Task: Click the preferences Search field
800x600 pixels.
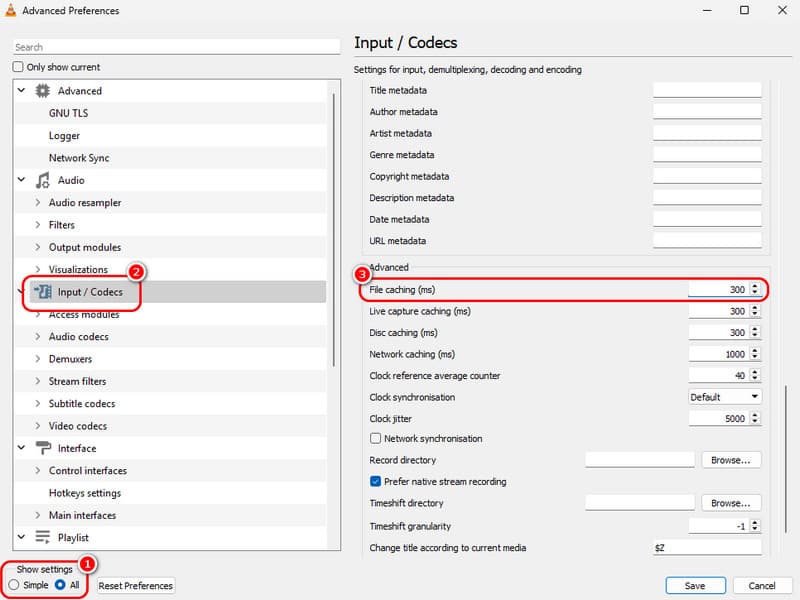Action: coord(176,47)
